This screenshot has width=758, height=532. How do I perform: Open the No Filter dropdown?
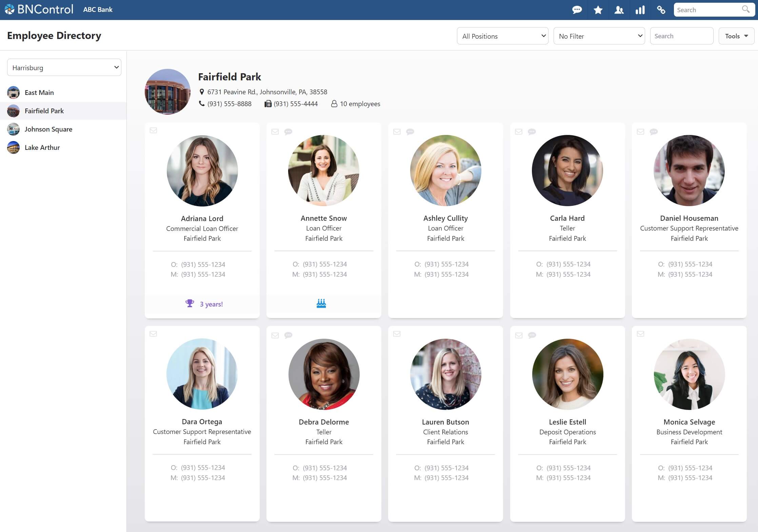point(599,36)
